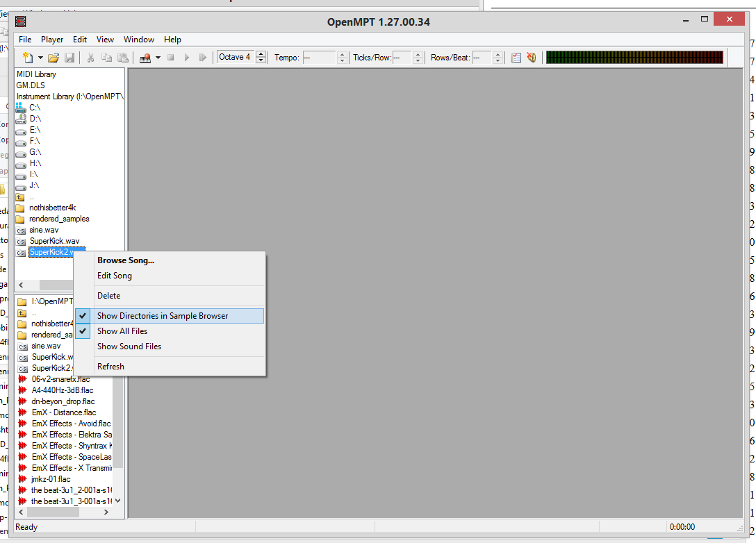The width and height of the screenshot is (756, 543).
Task: Toggle Show All Files option
Action: click(x=170, y=331)
